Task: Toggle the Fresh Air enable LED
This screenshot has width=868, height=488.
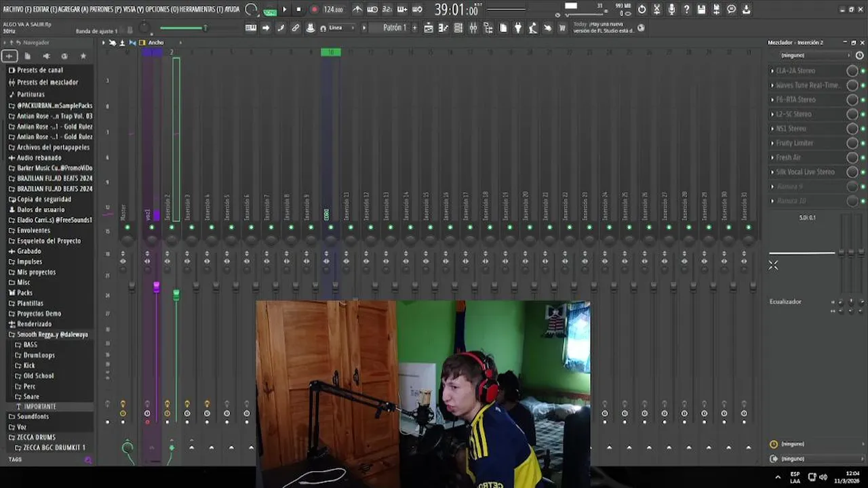Action: (863, 157)
